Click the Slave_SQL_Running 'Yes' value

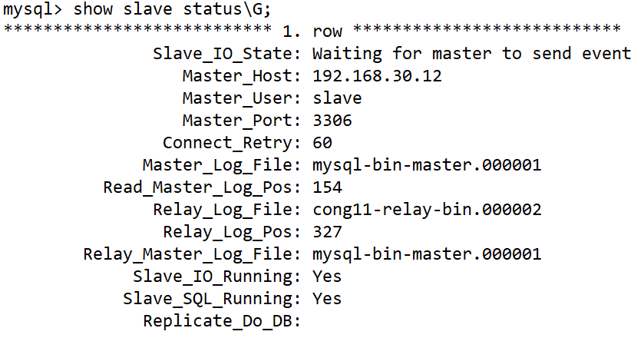pyautogui.click(x=327, y=299)
